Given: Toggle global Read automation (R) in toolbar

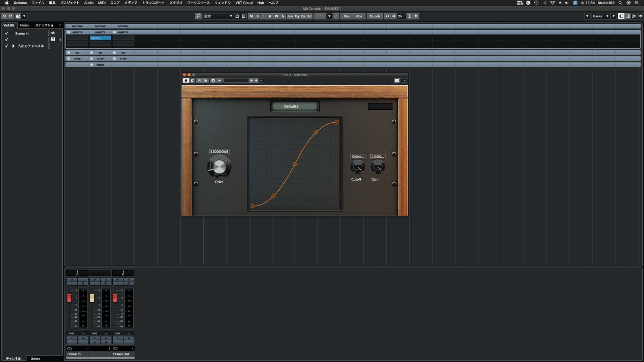Looking at the screenshot, I should [x=270, y=16].
